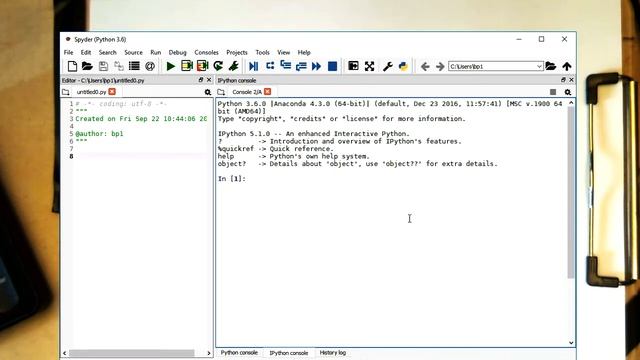
Task: Open the Tools menu
Action: (262, 52)
